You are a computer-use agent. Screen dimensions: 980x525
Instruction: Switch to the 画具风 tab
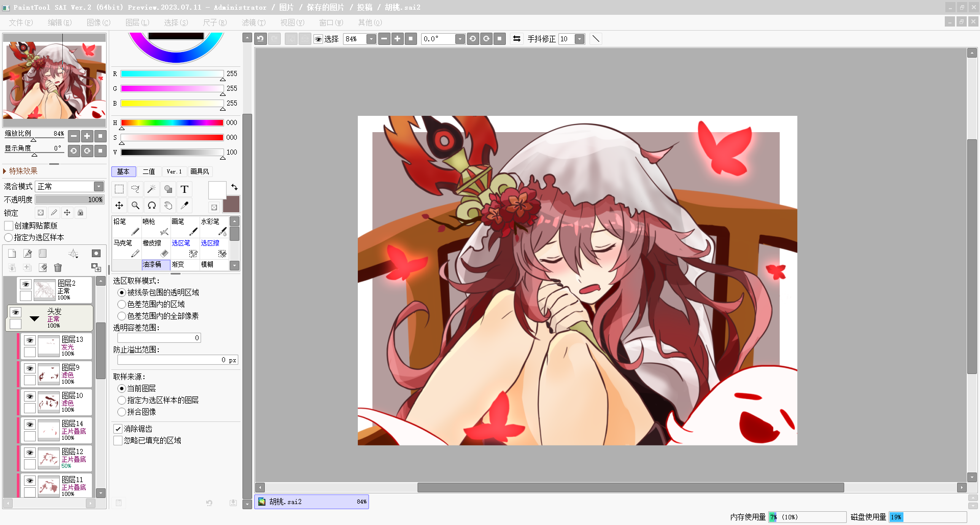pyautogui.click(x=200, y=171)
